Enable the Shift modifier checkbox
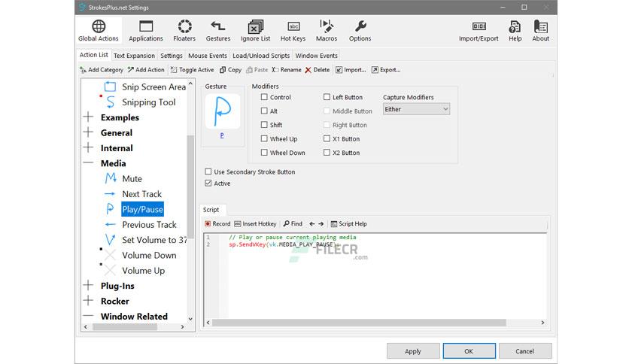Screen dimensions: 629x364 pyautogui.click(x=264, y=125)
